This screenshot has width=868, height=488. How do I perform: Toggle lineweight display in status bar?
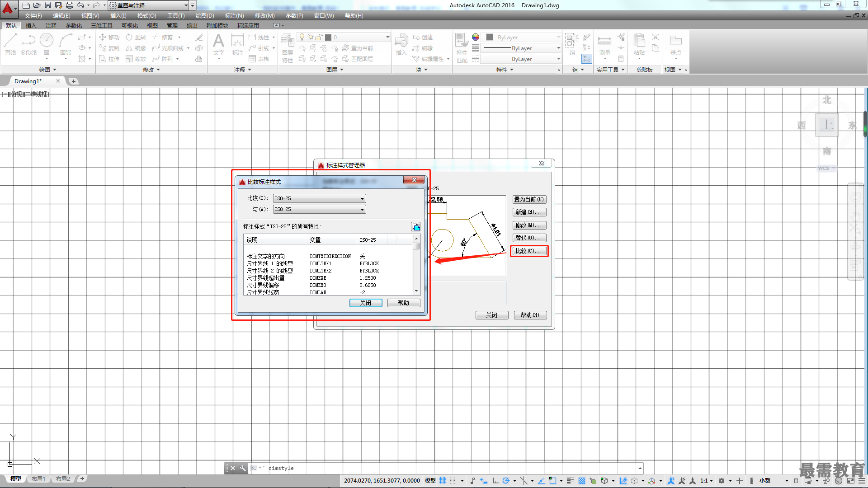pos(571,480)
